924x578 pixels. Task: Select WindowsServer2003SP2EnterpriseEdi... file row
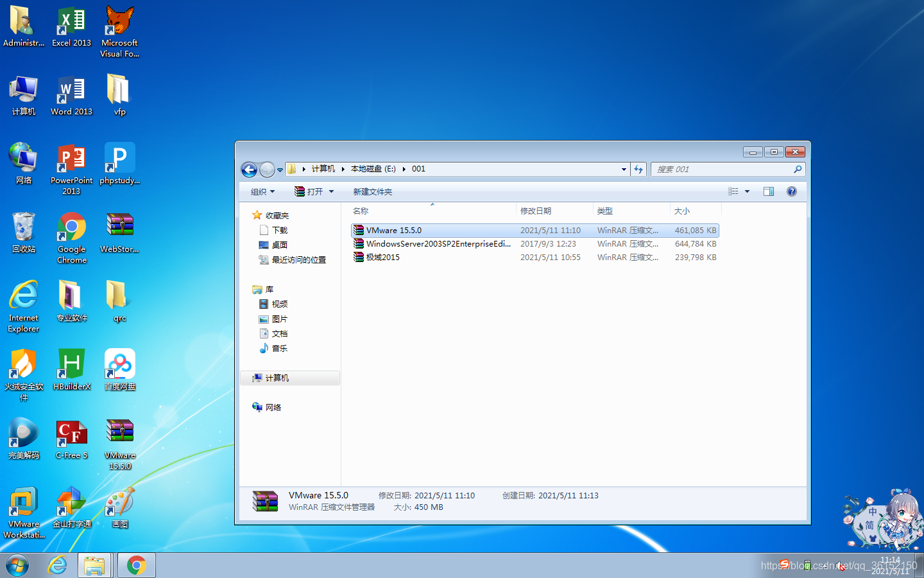535,243
